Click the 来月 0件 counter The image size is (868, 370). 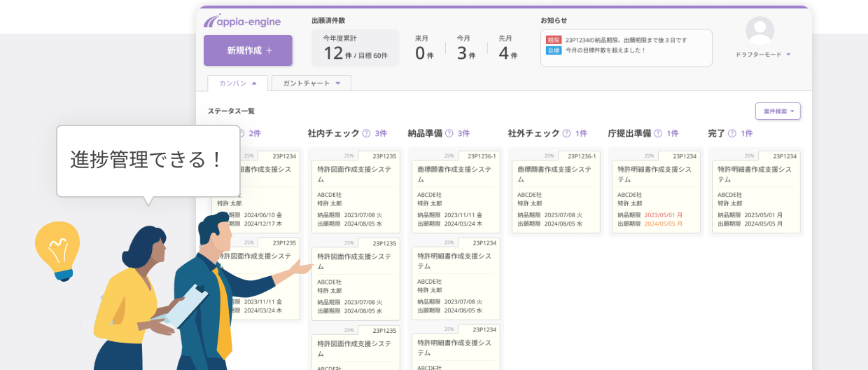pos(424,48)
